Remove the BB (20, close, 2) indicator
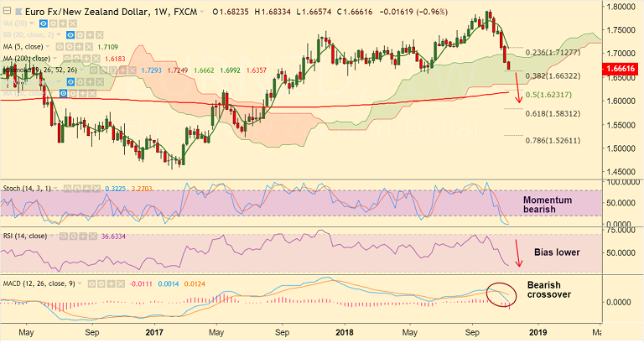 [x=100, y=35]
